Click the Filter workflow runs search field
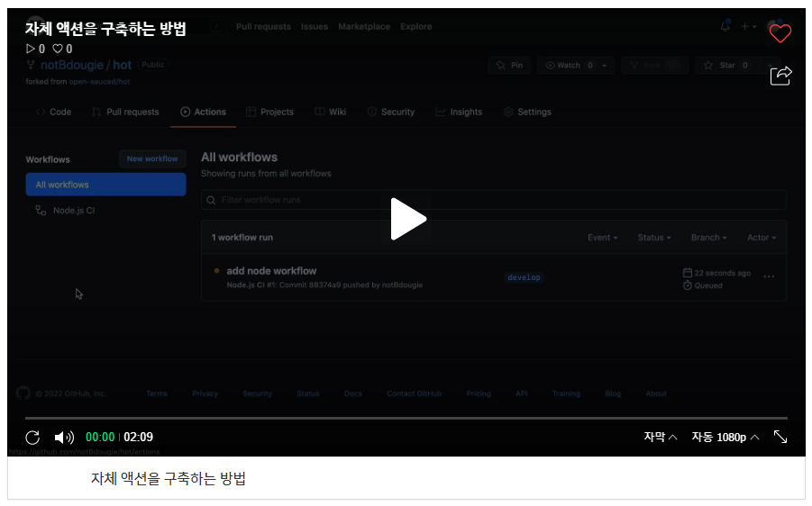 pos(494,200)
